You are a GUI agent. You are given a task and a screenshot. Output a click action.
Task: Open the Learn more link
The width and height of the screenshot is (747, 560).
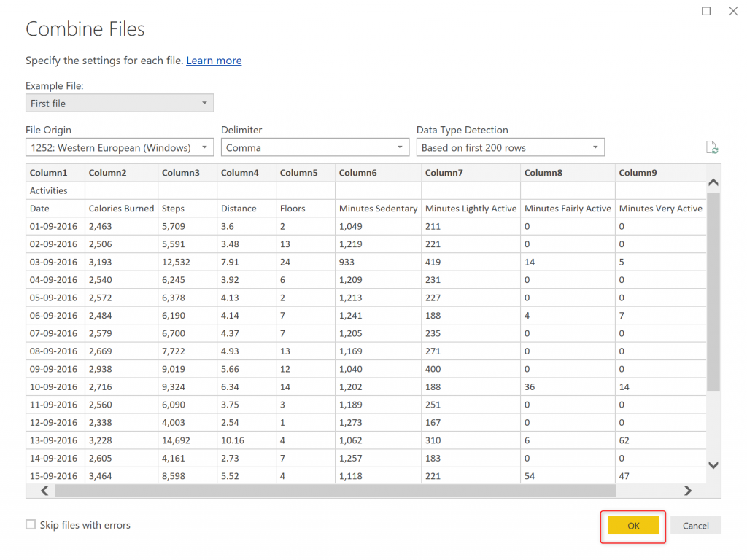pyautogui.click(x=214, y=61)
